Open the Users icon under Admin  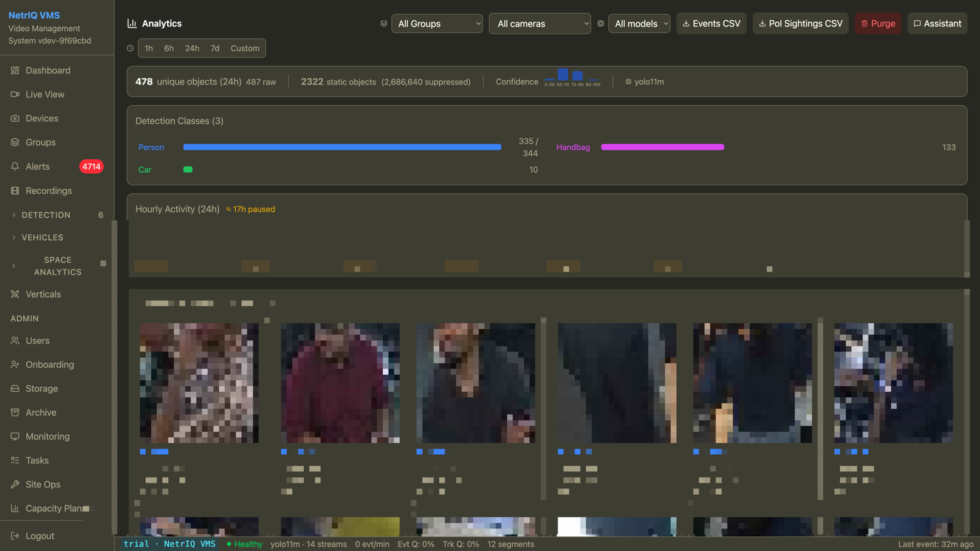(15, 340)
